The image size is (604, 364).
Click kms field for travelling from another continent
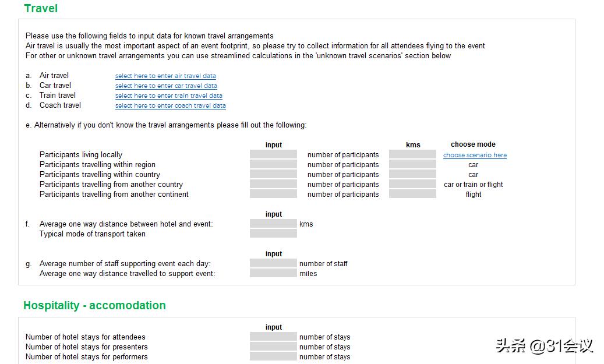tap(412, 194)
